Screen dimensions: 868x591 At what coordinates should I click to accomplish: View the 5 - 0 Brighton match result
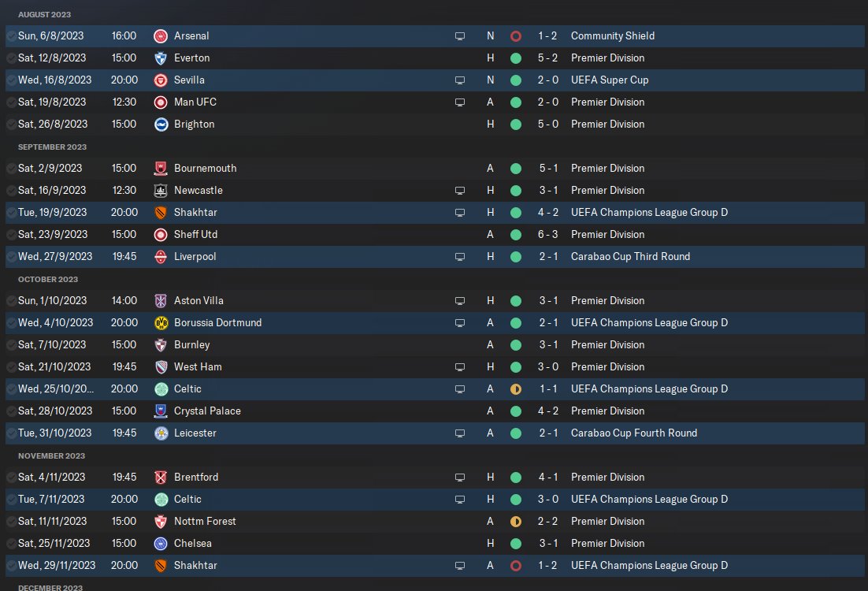click(547, 125)
